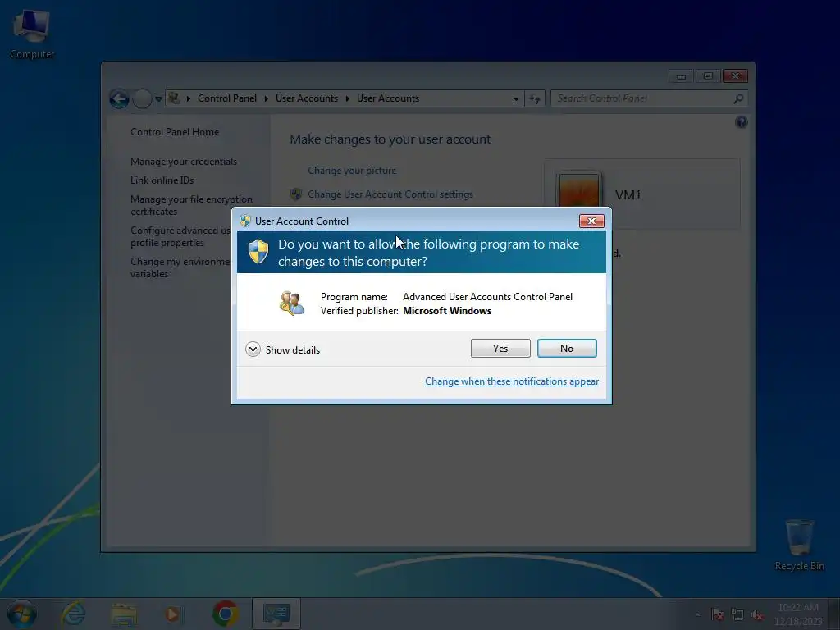Click the taskbar clock and date
This screenshot has height=630, width=840.
(797, 614)
